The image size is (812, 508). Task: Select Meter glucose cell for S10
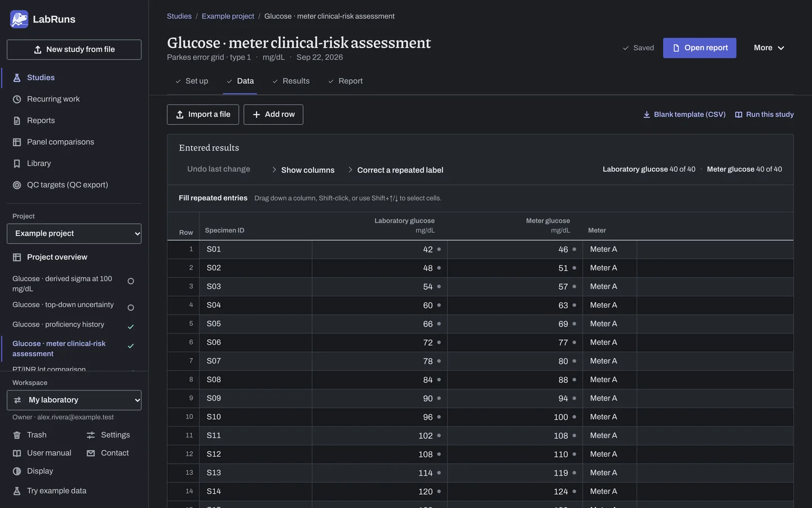point(515,417)
